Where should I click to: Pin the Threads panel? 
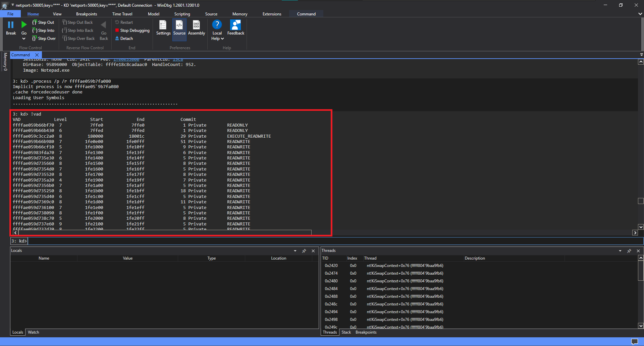pyautogui.click(x=629, y=251)
